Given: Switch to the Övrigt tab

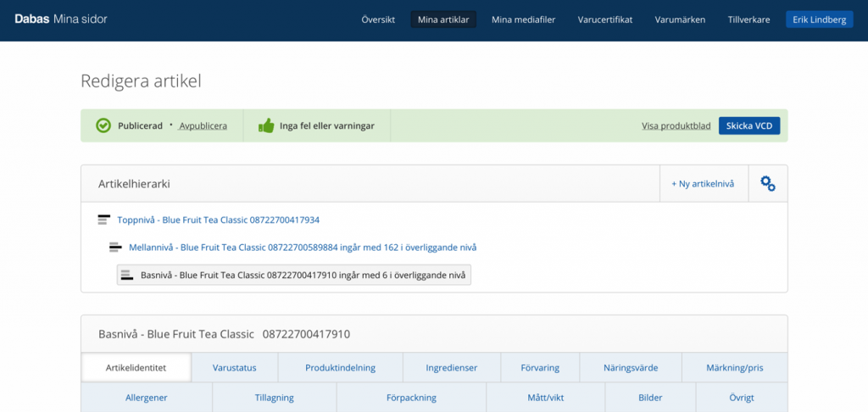Looking at the screenshot, I should [x=742, y=398].
